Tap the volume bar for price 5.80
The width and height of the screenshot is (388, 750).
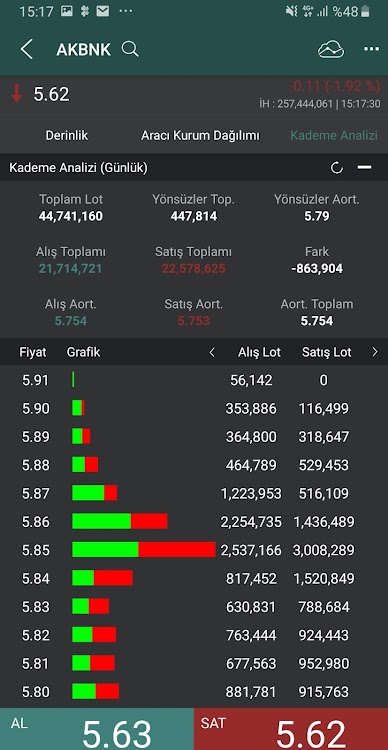(x=96, y=691)
